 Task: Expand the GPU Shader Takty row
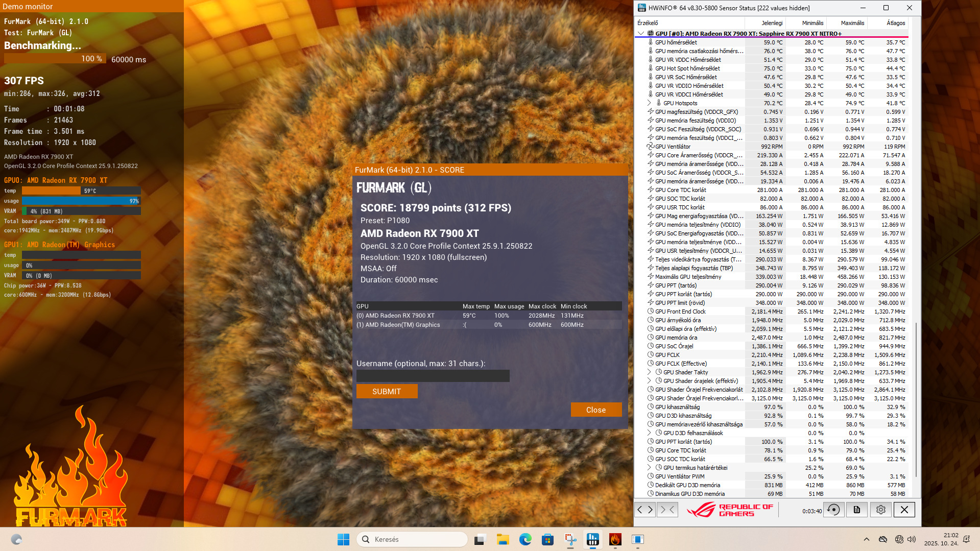(x=649, y=372)
